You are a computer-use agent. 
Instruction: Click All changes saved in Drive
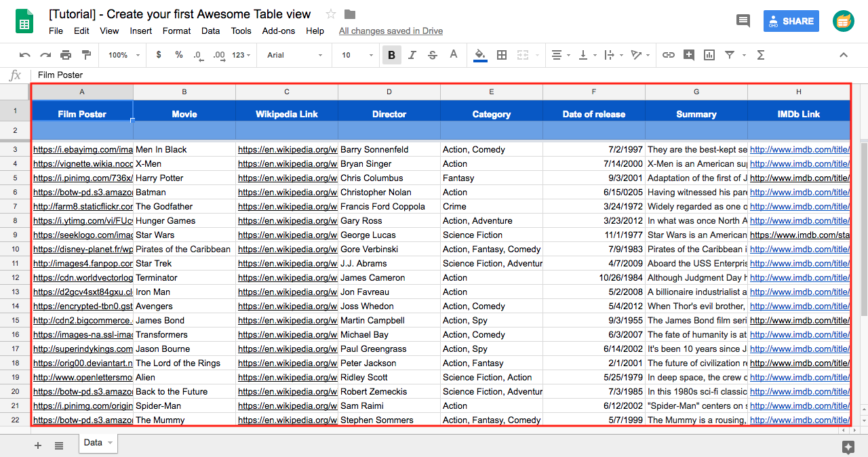[391, 31]
